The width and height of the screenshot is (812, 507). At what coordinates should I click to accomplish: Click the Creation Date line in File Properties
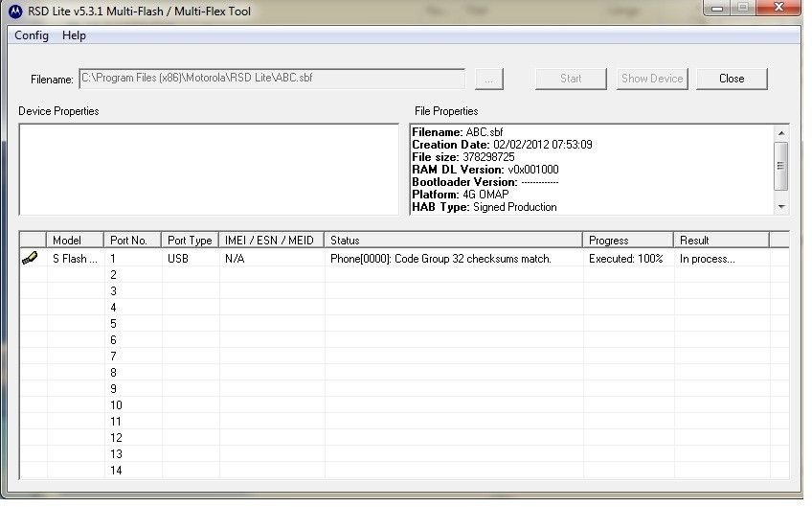(502, 145)
